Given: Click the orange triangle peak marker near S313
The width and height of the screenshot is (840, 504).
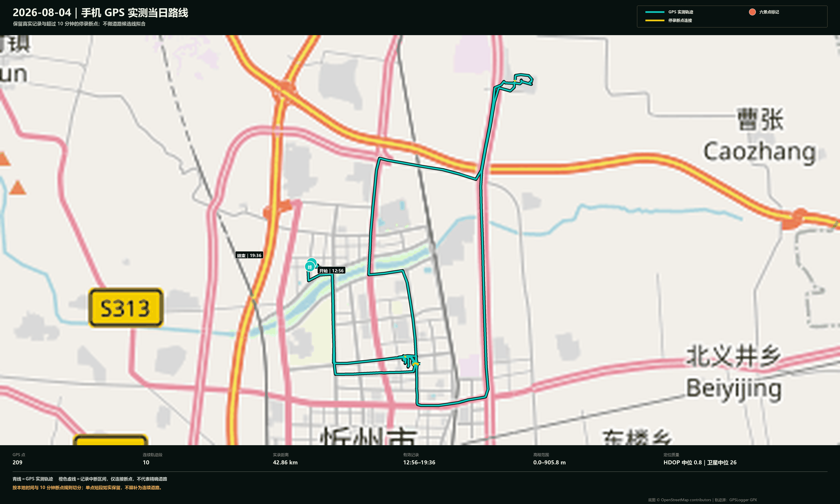Looking at the screenshot, I should coord(17,188).
